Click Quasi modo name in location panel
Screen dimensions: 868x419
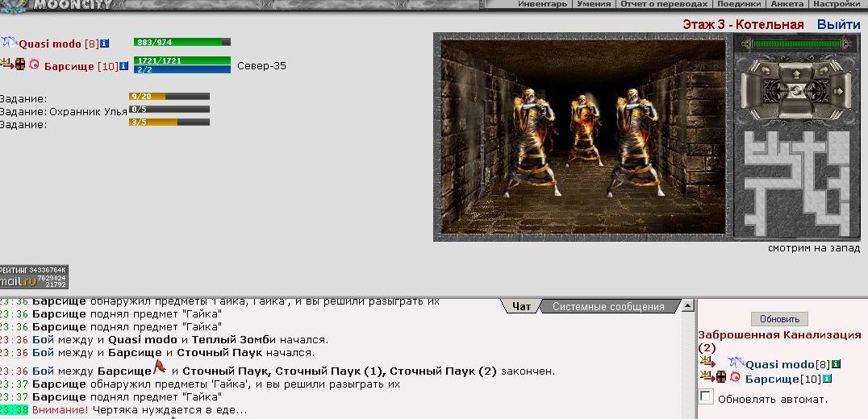coord(780,364)
